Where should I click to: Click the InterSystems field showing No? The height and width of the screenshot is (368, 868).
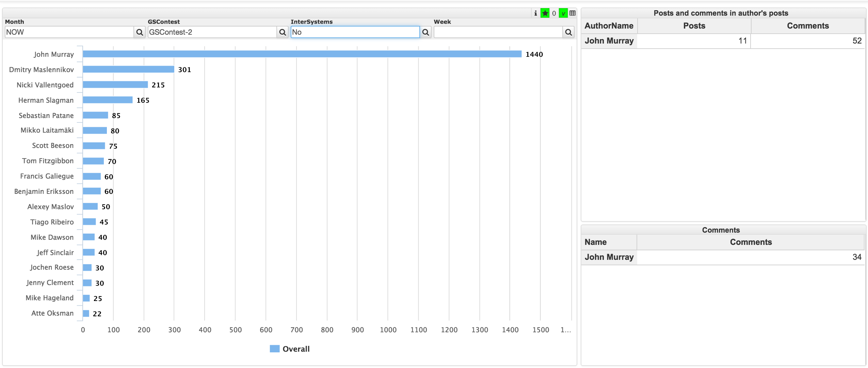coord(355,32)
